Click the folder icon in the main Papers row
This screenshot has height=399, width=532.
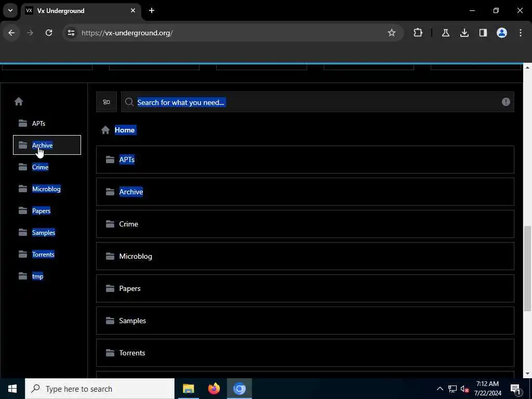(x=110, y=288)
